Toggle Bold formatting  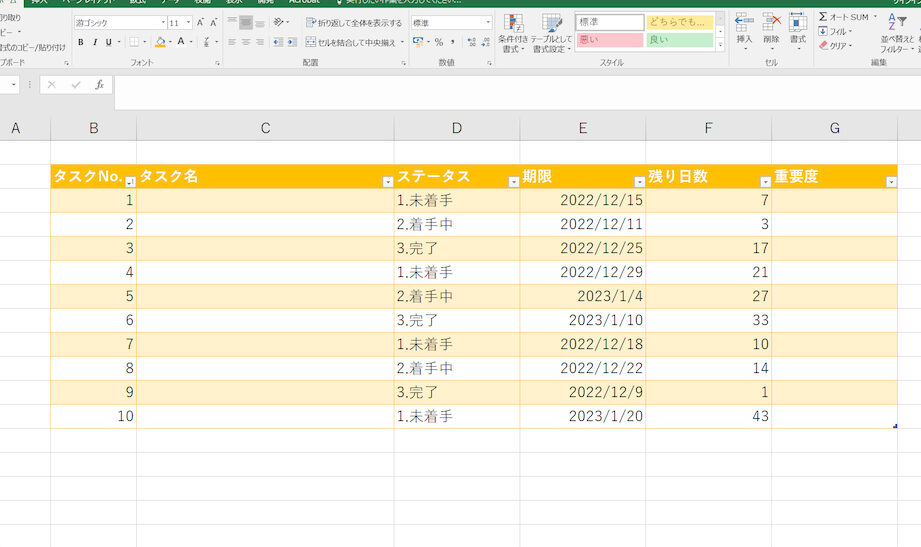tap(80, 42)
